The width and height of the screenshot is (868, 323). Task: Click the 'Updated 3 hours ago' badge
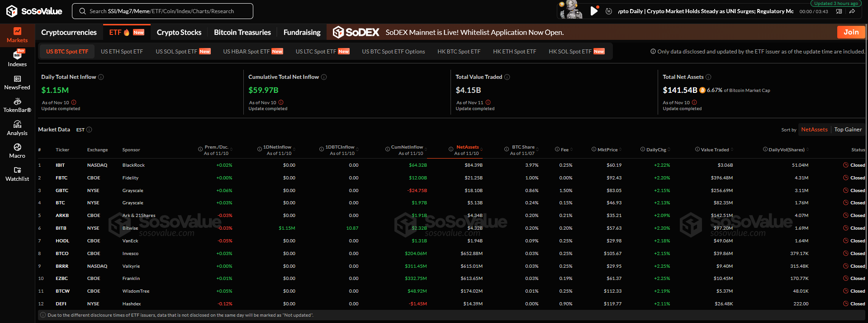pos(835,3)
